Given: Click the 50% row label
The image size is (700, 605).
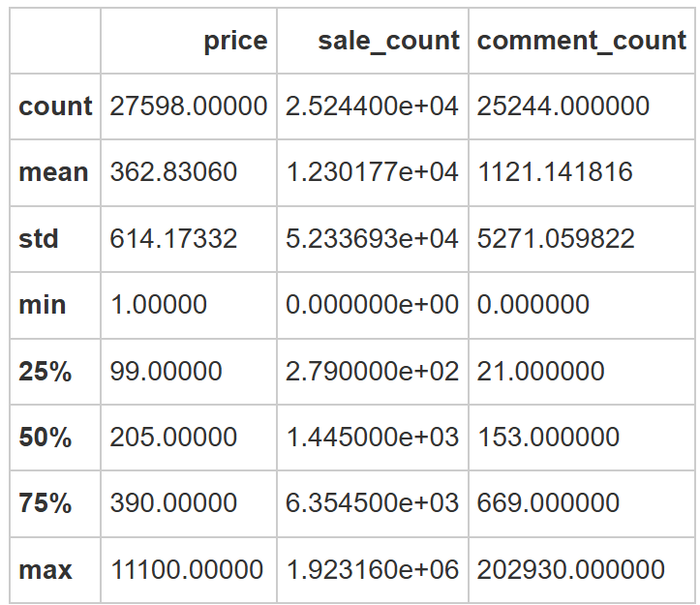Looking at the screenshot, I should [x=46, y=437].
